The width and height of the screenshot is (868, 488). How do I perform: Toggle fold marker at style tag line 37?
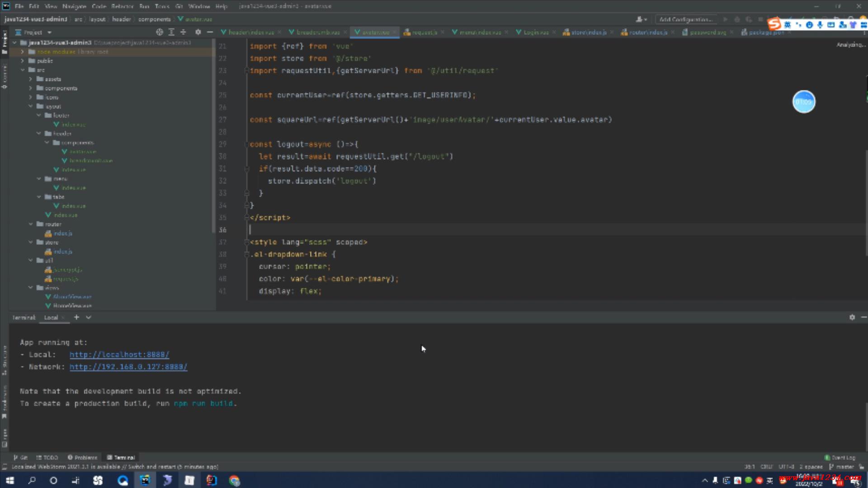coord(247,242)
